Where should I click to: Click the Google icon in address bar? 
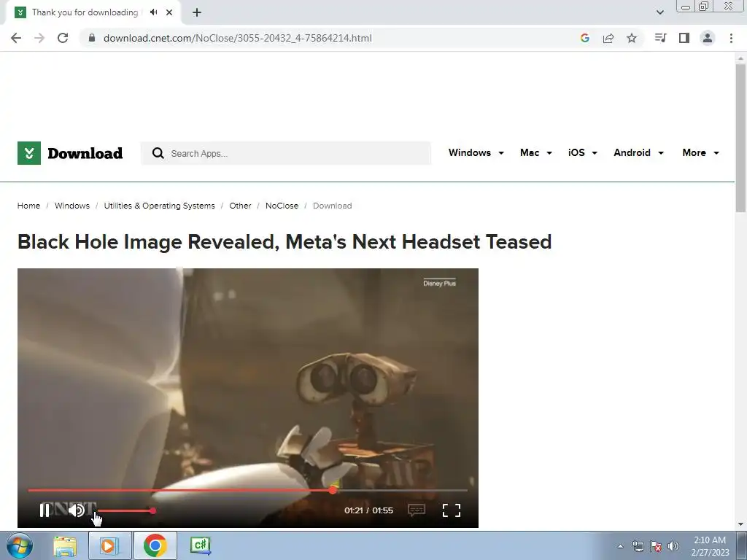(585, 38)
